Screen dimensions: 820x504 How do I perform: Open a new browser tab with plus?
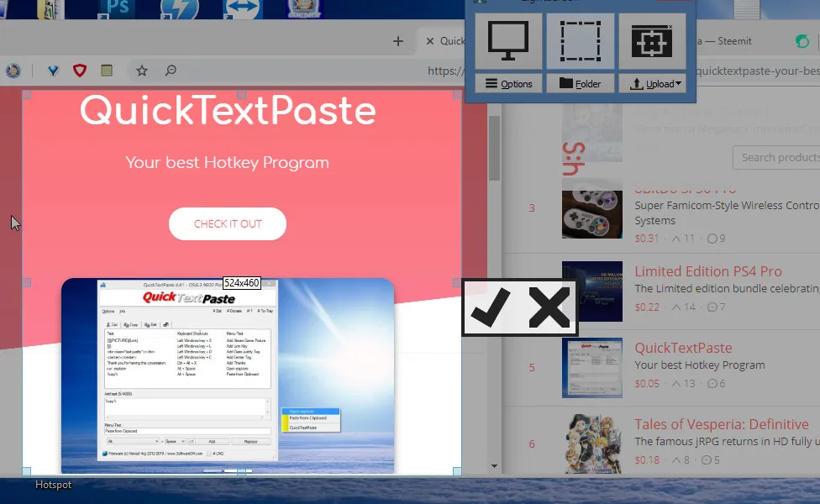click(398, 41)
